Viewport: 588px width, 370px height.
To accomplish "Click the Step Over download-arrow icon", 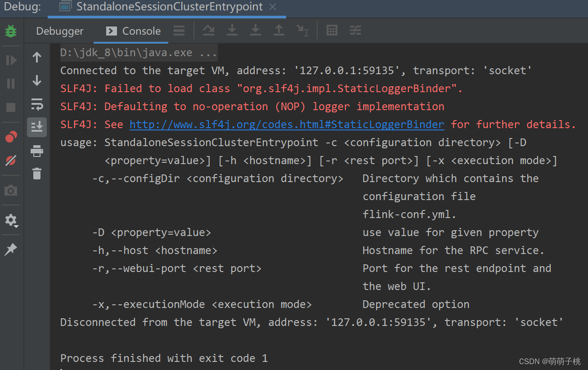I will point(232,31).
